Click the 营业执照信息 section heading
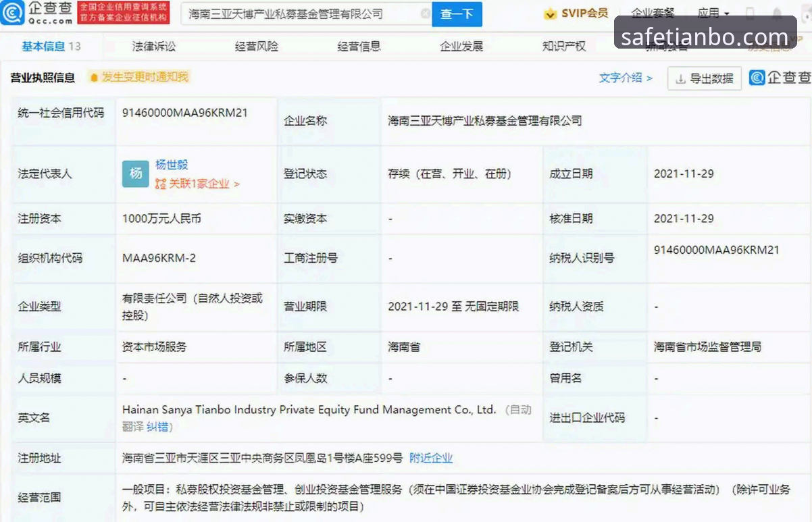This screenshot has height=522, width=812. pos(43,78)
